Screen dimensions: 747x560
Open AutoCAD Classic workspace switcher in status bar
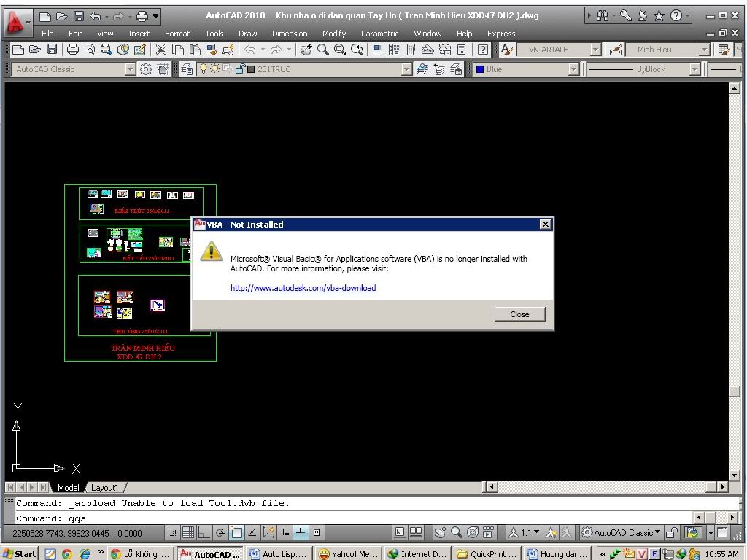pyautogui.click(x=622, y=532)
